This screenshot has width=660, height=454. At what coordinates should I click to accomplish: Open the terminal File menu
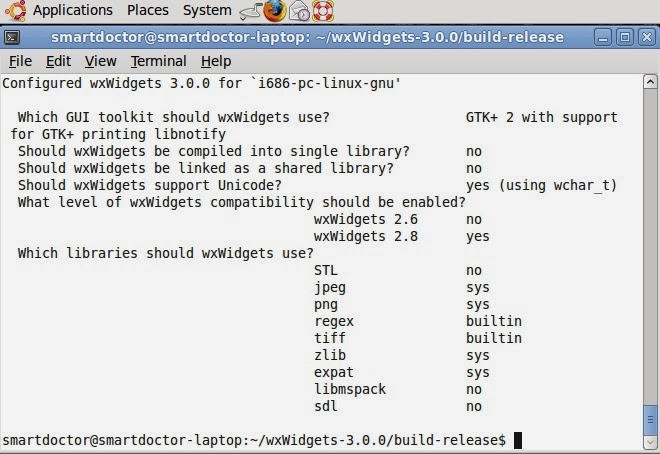[20, 61]
